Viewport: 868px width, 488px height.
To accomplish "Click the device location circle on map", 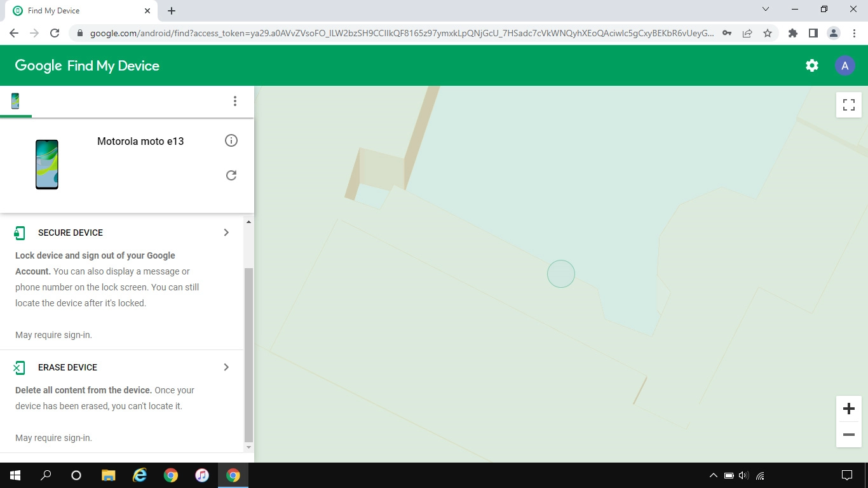I will tap(561, 273).
